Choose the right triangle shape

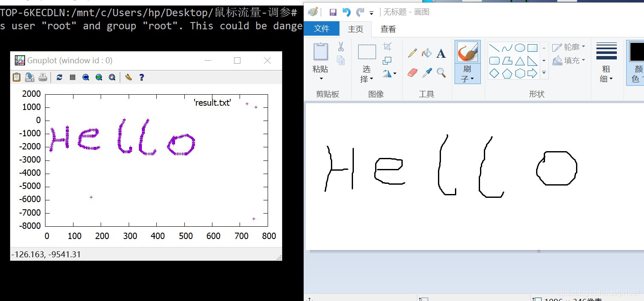click(533, 61)
